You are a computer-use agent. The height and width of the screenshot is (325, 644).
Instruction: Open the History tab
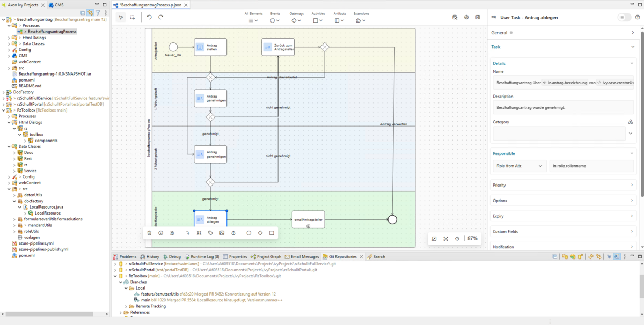click(x=150, y=257)
